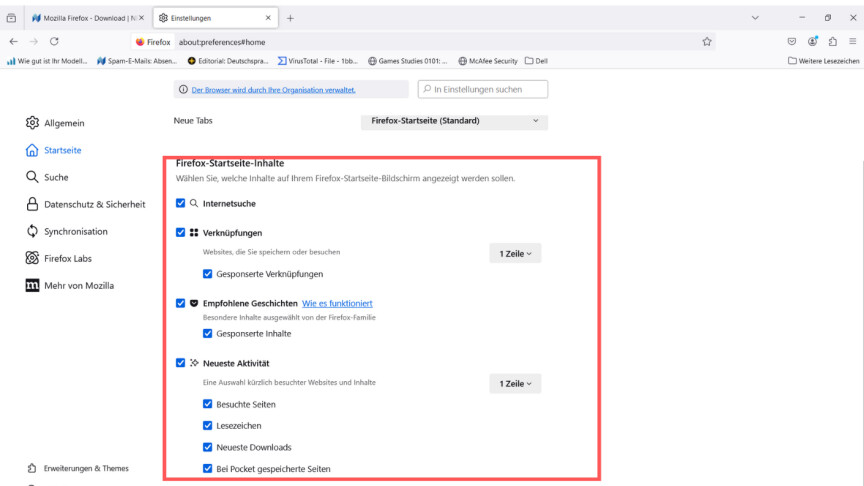Uncheck Gesponserte Verknüpfungen

207,274
